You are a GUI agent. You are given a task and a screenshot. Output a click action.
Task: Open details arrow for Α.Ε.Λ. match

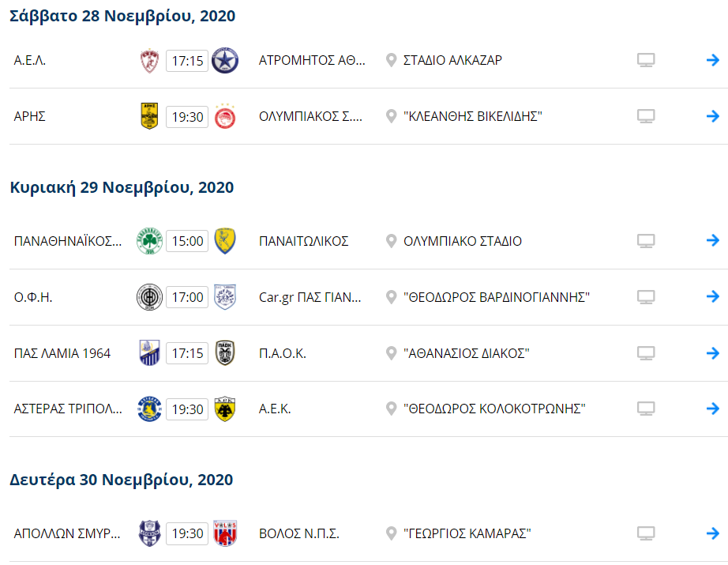click(x=712, y=61)
